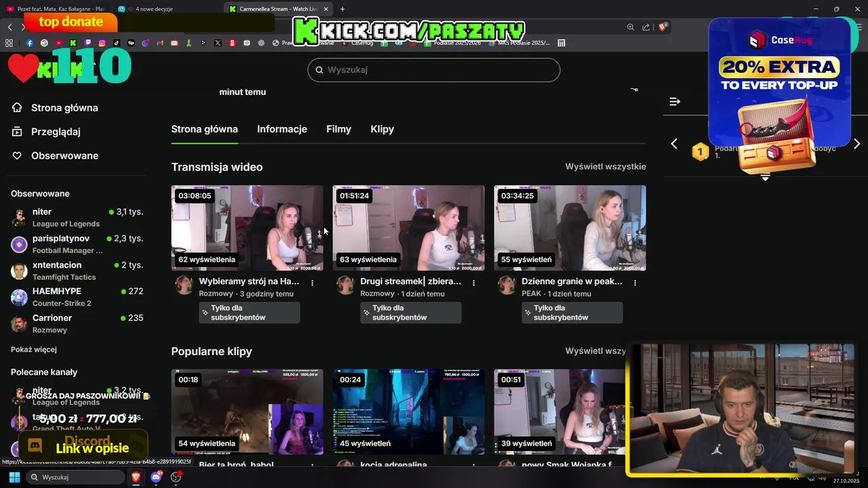Open X (Twitter) bookmark icon
This screenshot has width=868, height=488.
[218, 43]
